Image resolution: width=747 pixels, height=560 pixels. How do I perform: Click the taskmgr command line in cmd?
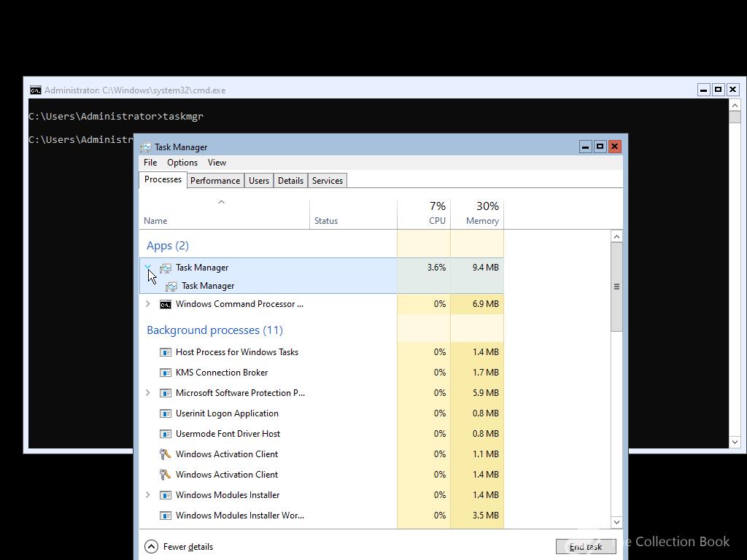pos(116,116)
